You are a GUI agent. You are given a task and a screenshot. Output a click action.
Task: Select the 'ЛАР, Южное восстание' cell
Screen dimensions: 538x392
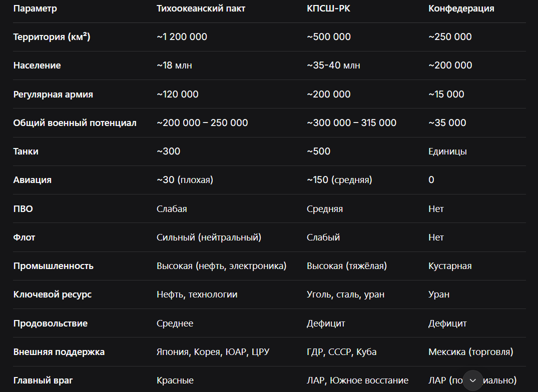click(x=357, y=380)
